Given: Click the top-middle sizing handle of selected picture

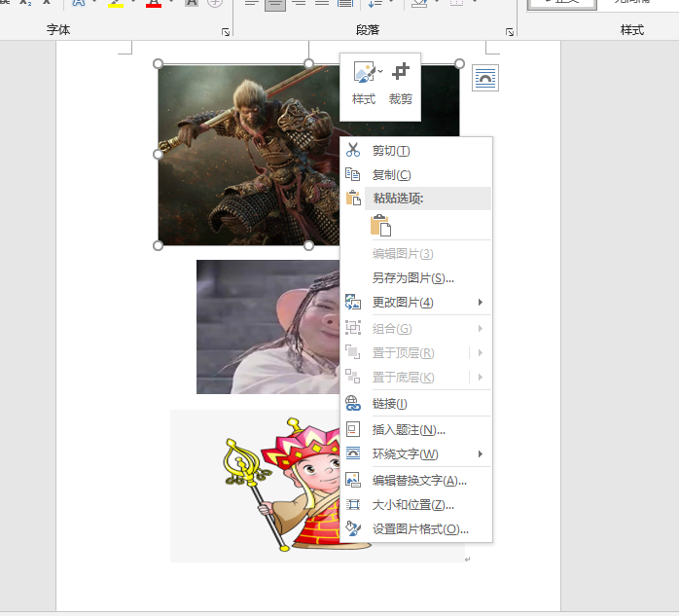Looking at the screenshot, I should click(308, 64).
